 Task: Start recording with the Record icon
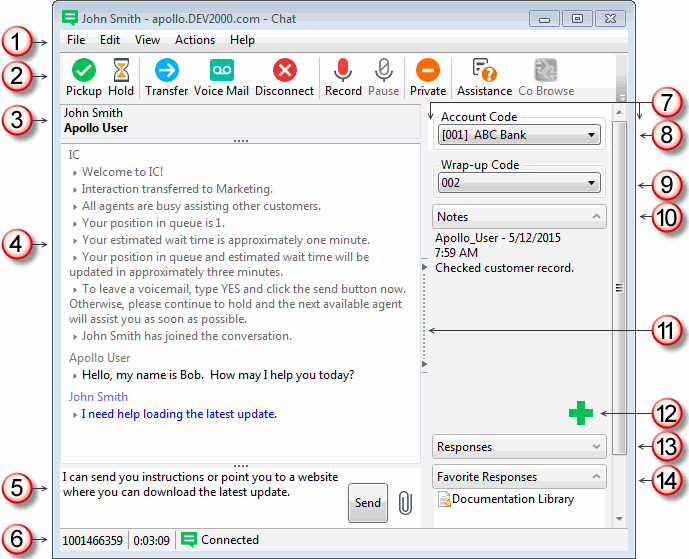pyautogui.click(x=343, y=70)
